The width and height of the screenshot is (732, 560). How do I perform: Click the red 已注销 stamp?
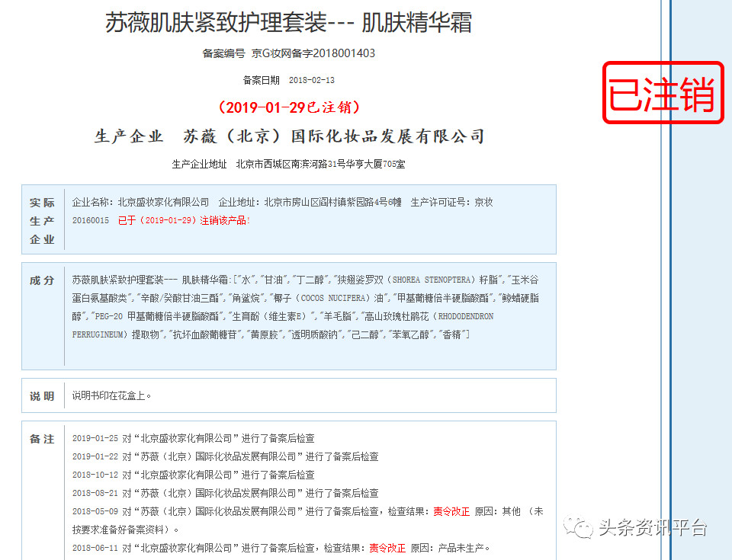pos(663,93)
